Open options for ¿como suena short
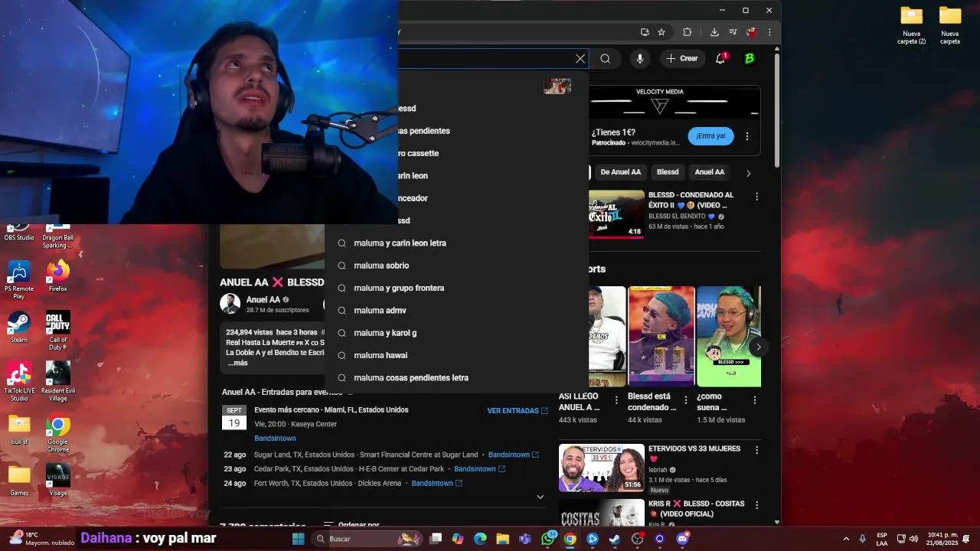This screenshot has height=551, width=980. click(x=755, y=400)
